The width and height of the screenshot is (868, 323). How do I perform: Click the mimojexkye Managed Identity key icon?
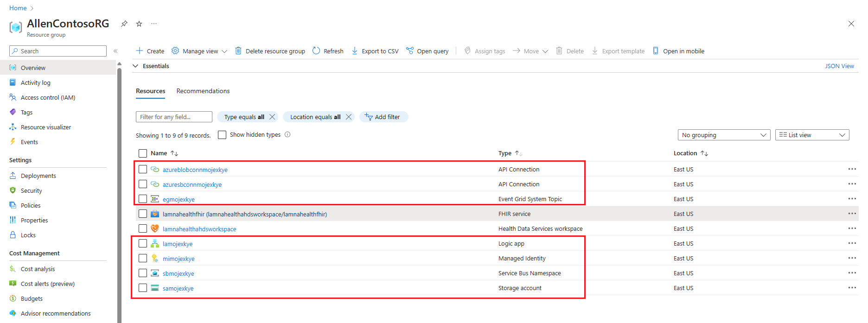click(x=155, y=259)
